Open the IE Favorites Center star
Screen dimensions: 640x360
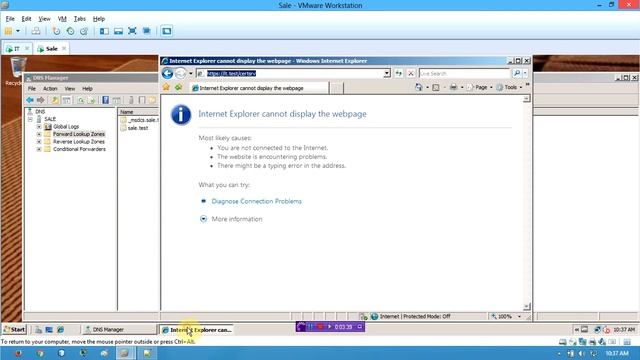click(x=166, y=87)
